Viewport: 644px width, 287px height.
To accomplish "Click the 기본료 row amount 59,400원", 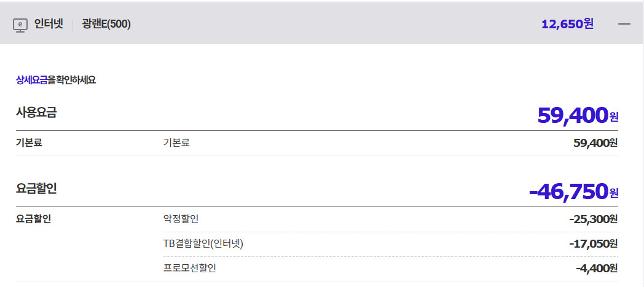I will [595, 143].
